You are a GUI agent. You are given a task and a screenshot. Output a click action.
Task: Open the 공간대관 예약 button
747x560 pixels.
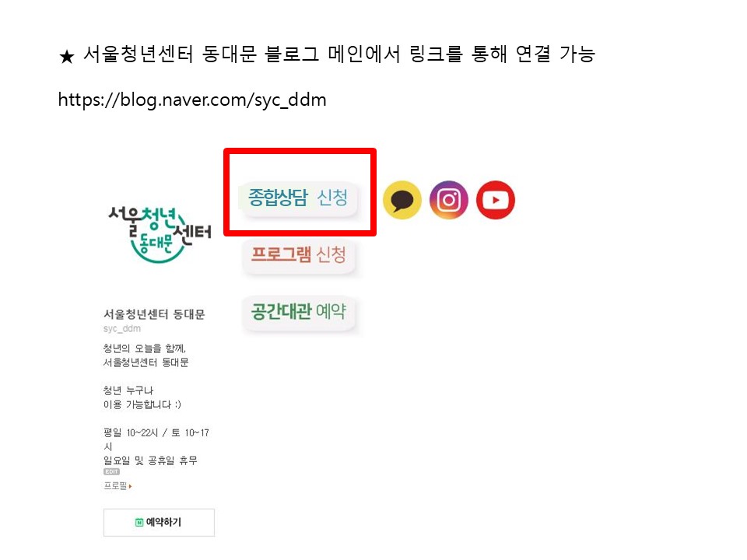(299, 312)
